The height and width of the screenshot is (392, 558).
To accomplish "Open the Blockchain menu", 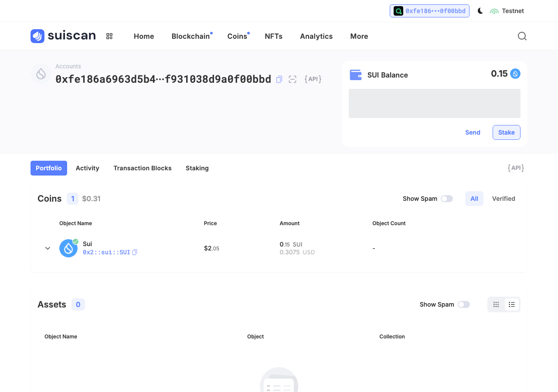I will [191, 36].
